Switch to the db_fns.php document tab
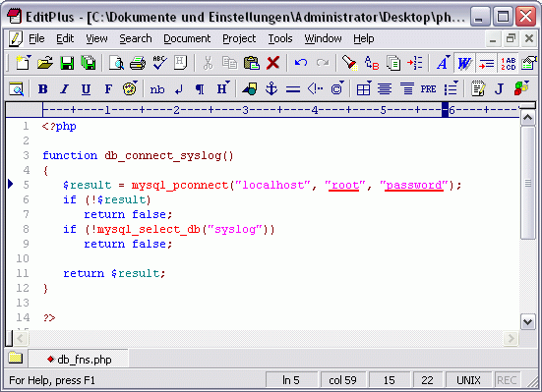Image resolution: width=542 pixels, height=392 pixels. point(79,360)
